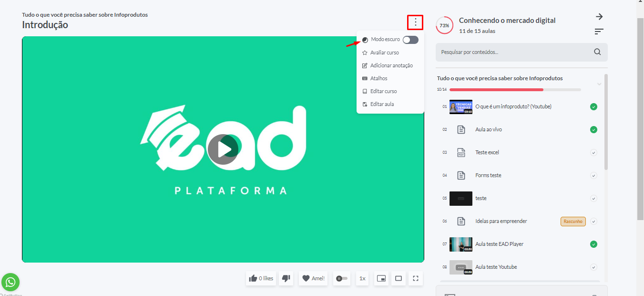Select Editar aula menu item
This screenshot has height=296, width=644.
(x=378, y=104)
